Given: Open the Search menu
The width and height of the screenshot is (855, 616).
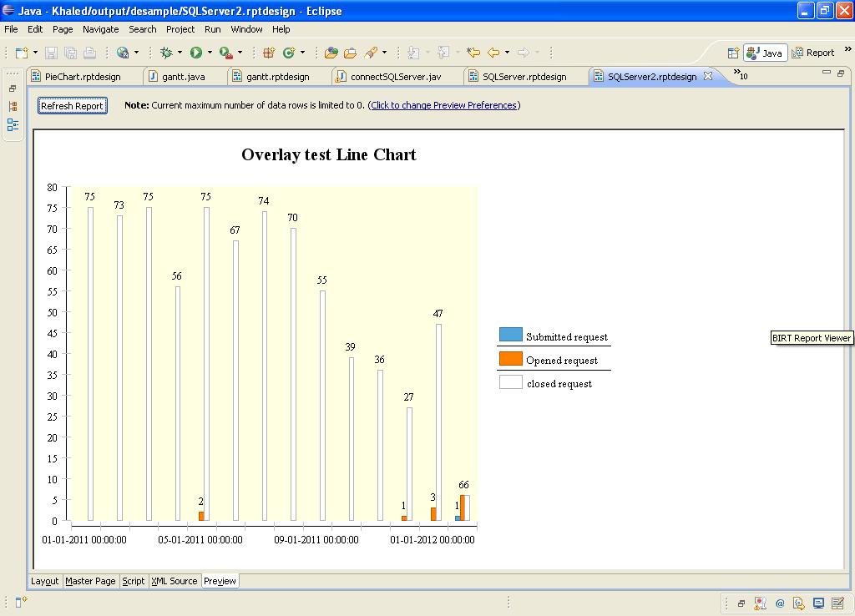Looking at the screenshot, I should point(142,29).
